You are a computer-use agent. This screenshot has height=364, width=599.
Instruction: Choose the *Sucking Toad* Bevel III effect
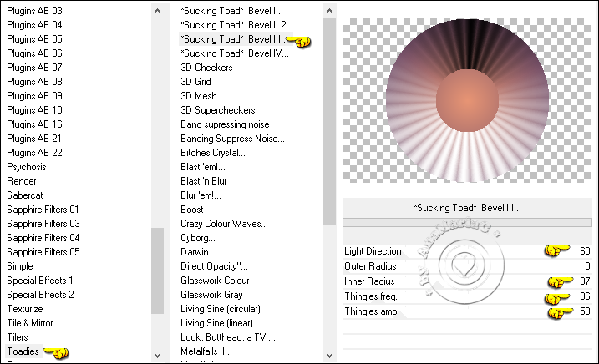pyautogui.click(x=234, y=39)
